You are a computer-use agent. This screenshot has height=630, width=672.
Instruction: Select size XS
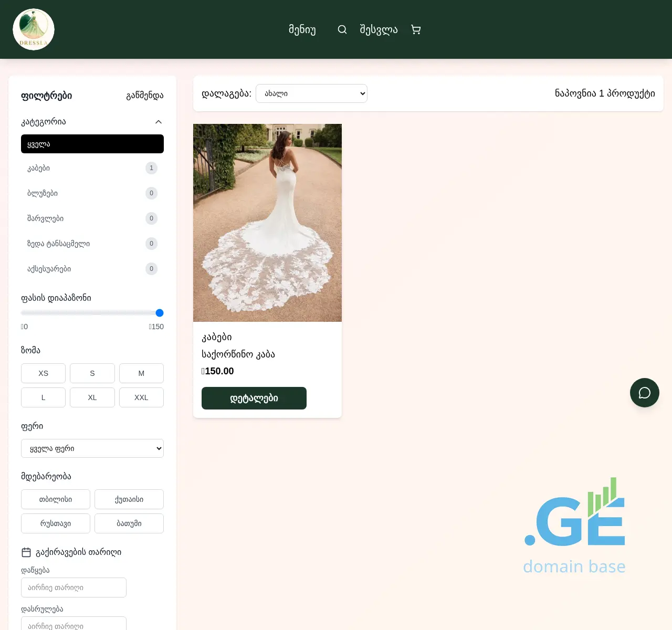[43, 373]
